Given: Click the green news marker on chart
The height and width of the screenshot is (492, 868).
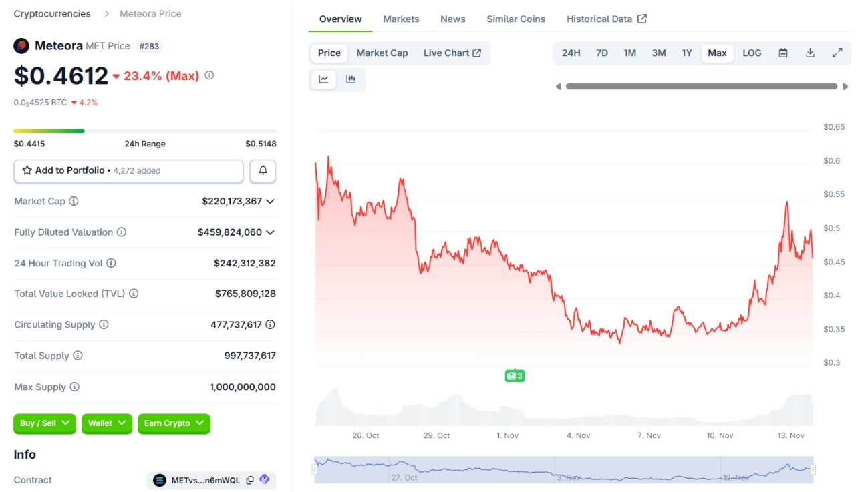Looking at the screenshot, I should [515, 376].
